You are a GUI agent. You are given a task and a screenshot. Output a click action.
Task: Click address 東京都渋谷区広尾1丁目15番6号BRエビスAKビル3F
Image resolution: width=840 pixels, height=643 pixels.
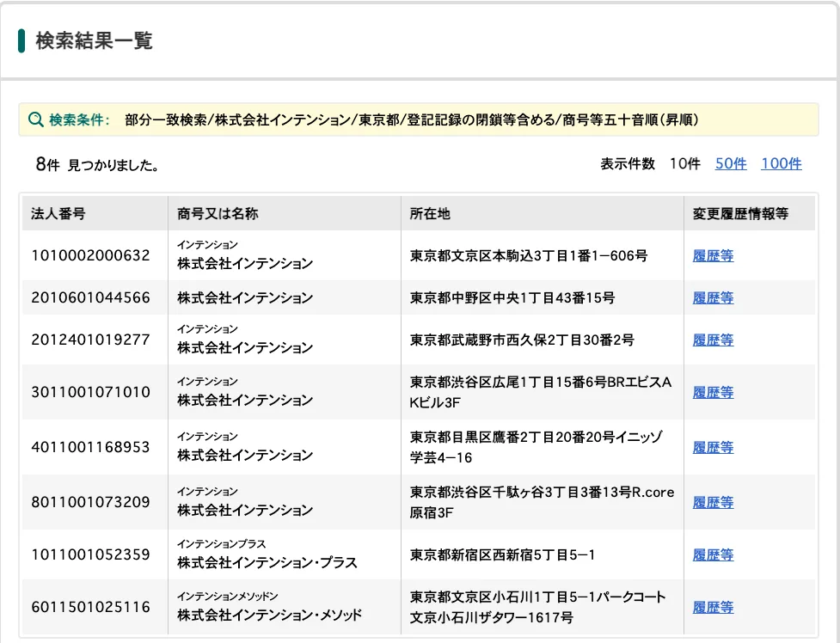point(541,392)
